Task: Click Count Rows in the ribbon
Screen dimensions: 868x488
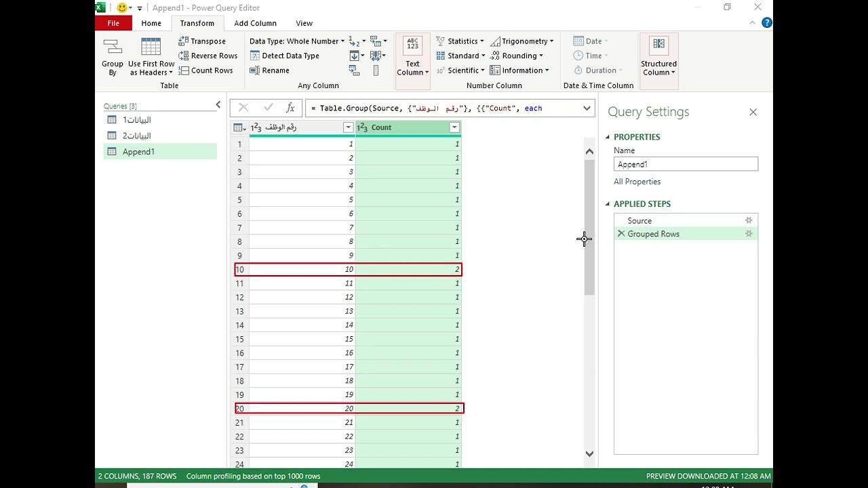Action: click(205, 70)
